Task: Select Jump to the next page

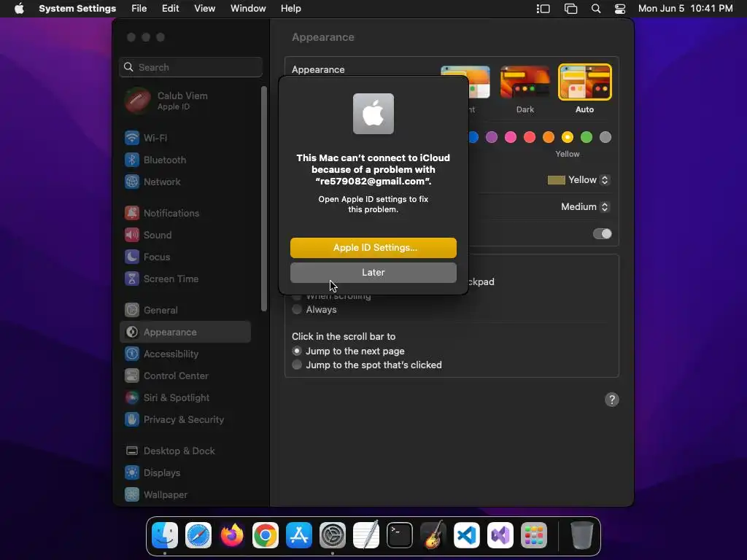Action: click(x=297, y=351)
